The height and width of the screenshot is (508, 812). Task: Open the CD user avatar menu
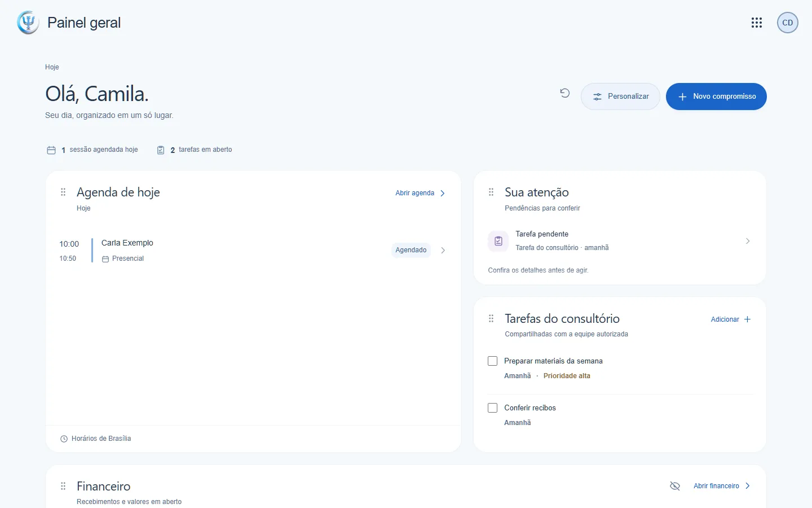tap(788, 23)
